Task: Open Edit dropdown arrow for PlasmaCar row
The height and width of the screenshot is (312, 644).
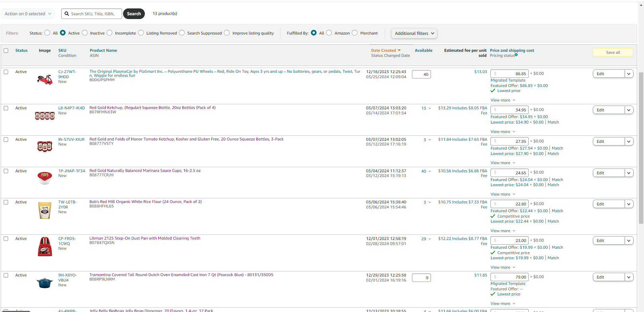Action: click(629, 74)
